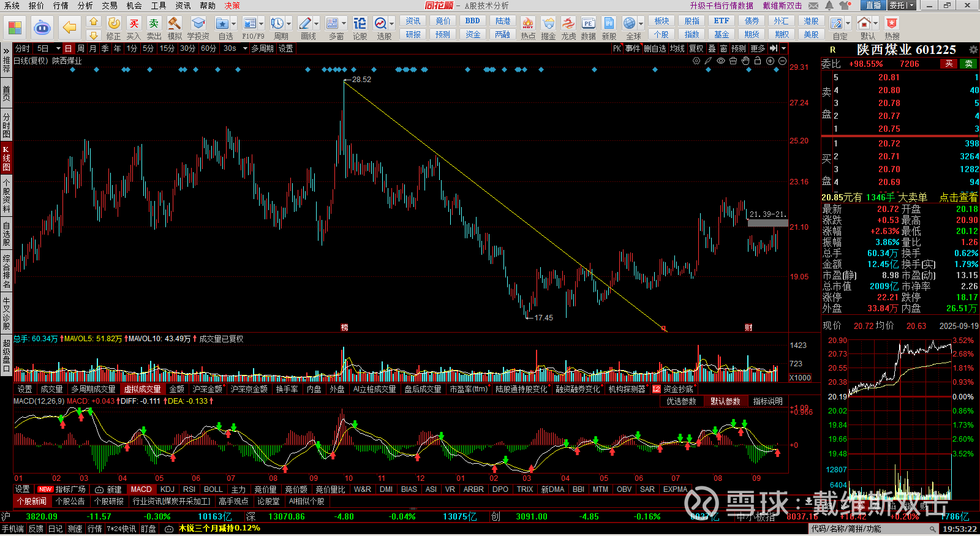Toggle 预测 forecast on chart

click(x=739, y=48)
